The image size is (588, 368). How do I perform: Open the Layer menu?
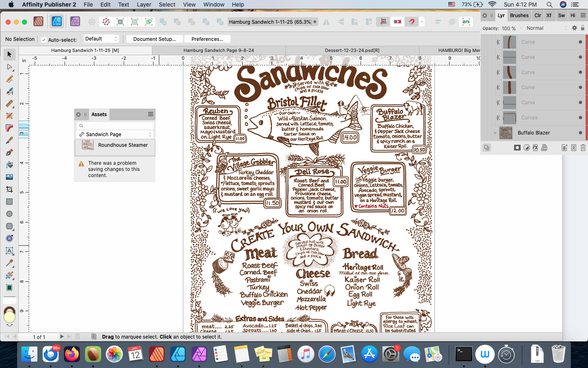click(144, 4)
